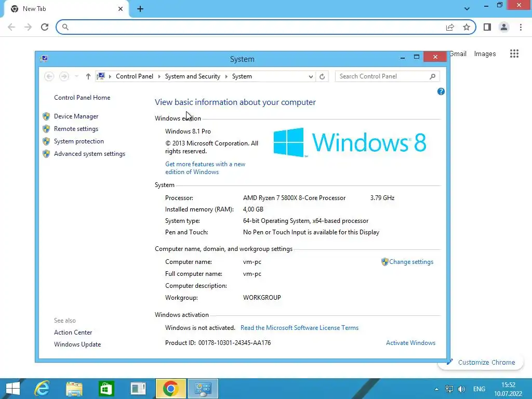
Task: Refresh the Control Panel view
Action: [x=322, y=76]
